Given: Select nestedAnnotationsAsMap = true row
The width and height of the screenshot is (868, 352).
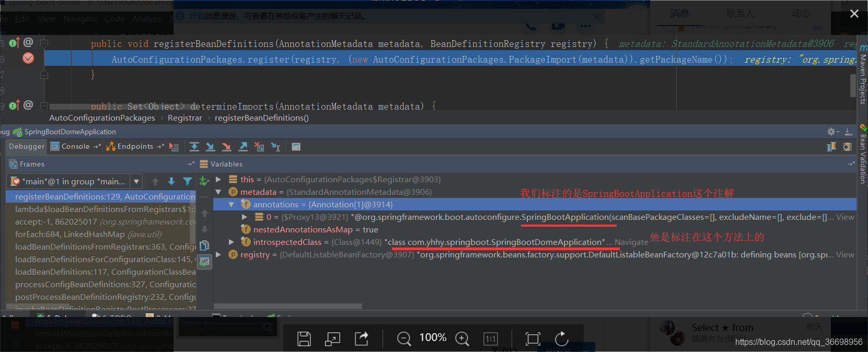Looking at the screenshot, I should [535, 229].
